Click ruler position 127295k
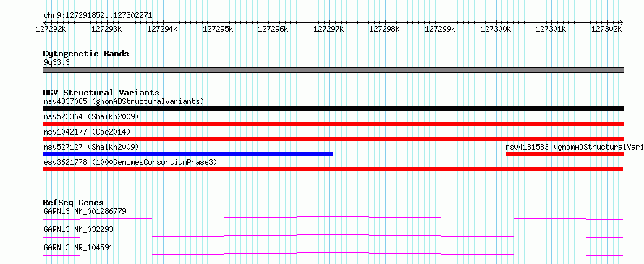 pos(218,29)
